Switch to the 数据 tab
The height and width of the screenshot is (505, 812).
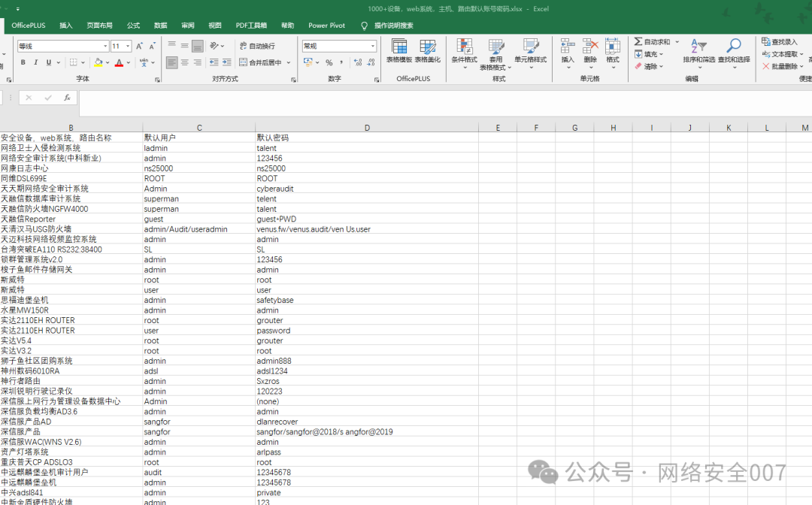(x=161, y=26)
